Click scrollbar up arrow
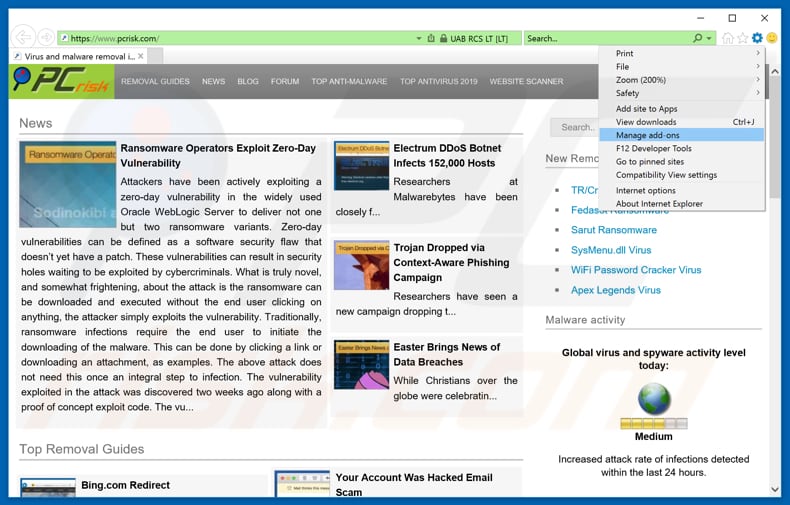Screen dimensions: 790x505 774,72
